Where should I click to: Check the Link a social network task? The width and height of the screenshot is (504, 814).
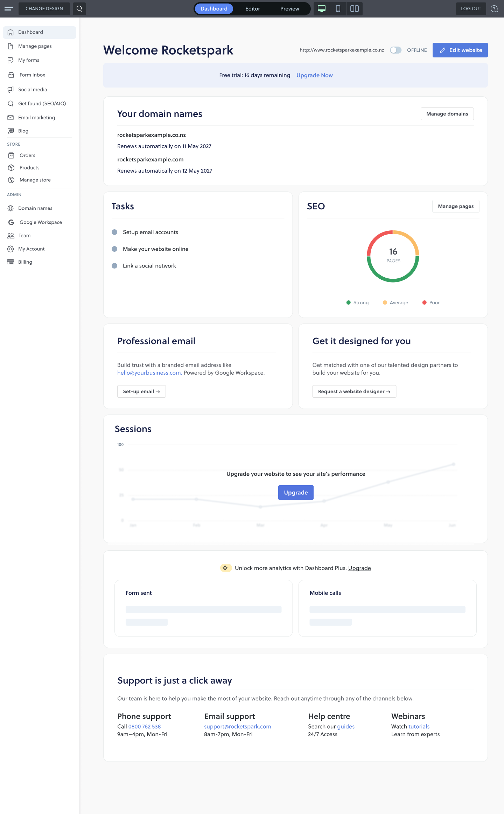point(114,266)
